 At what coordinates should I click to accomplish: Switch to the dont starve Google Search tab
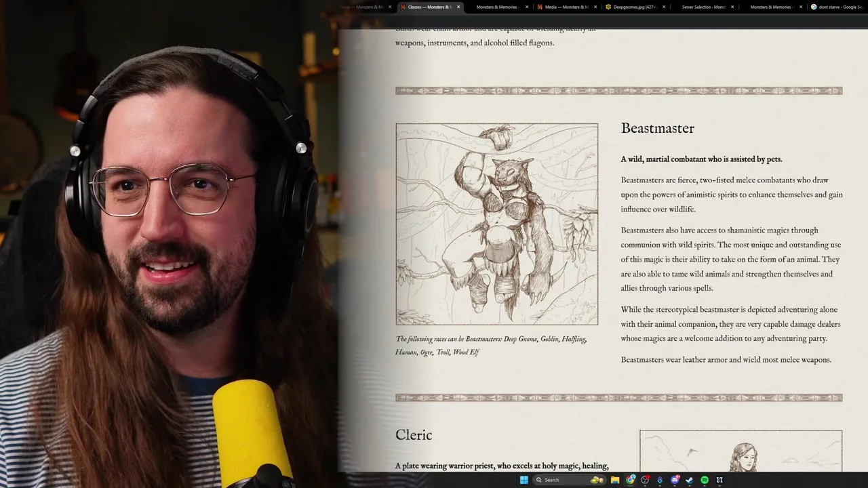(838, 7)
